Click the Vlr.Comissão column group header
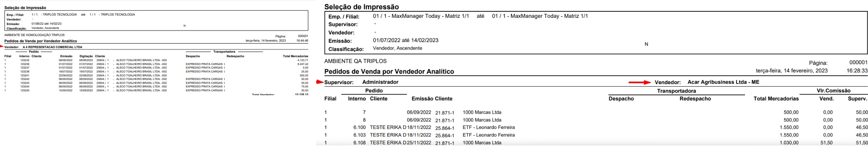This screenshot has height=149, width=868. click(x=833, y=91)
